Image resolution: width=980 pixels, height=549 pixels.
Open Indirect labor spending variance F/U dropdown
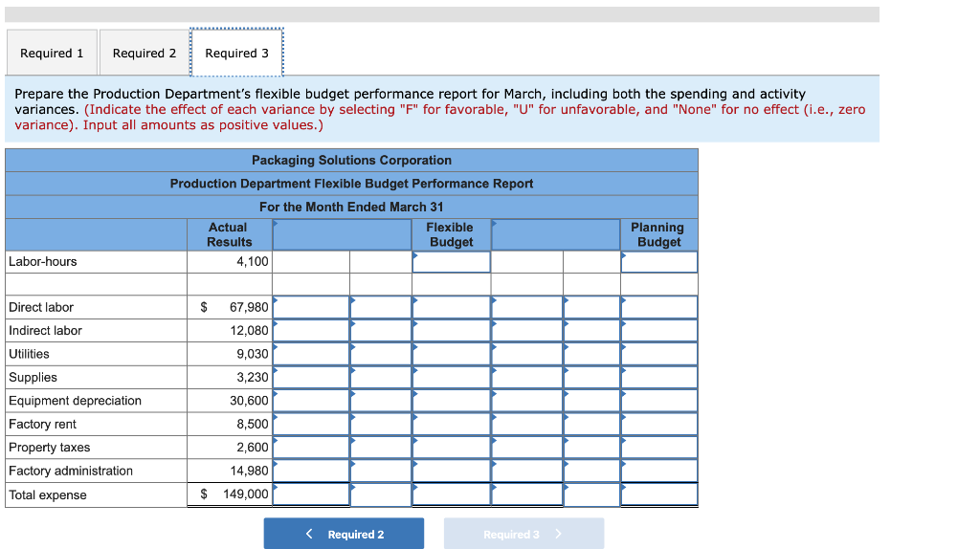(381, 330)
